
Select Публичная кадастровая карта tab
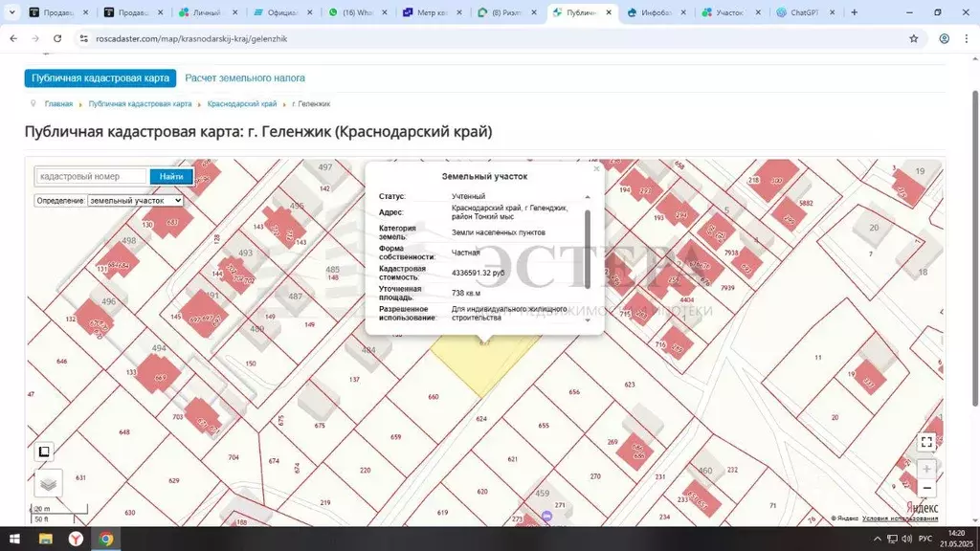pos(100,78)
